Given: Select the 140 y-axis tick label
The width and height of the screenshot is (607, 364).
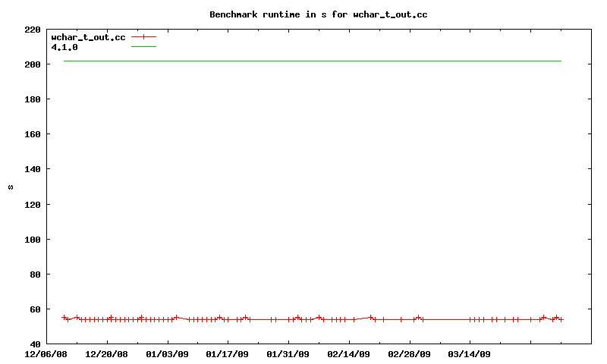Looking at the screenshot, I should 33,169.
